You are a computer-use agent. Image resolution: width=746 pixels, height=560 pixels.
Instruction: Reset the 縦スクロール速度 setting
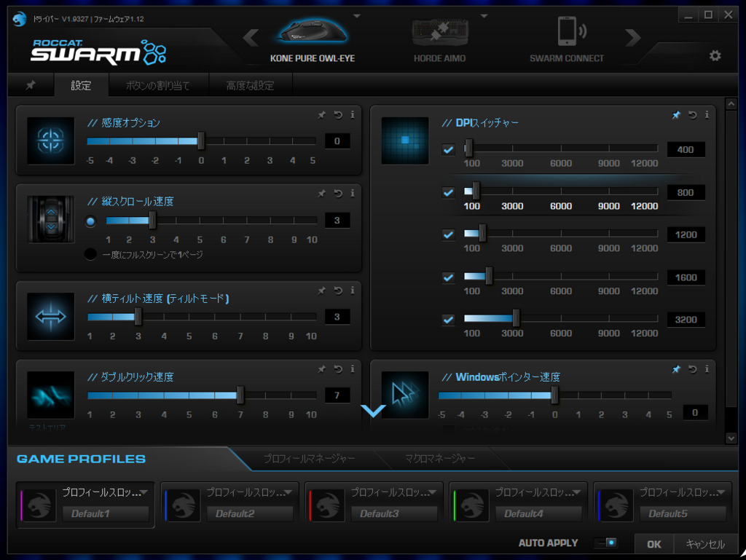(x=338, y=193)
